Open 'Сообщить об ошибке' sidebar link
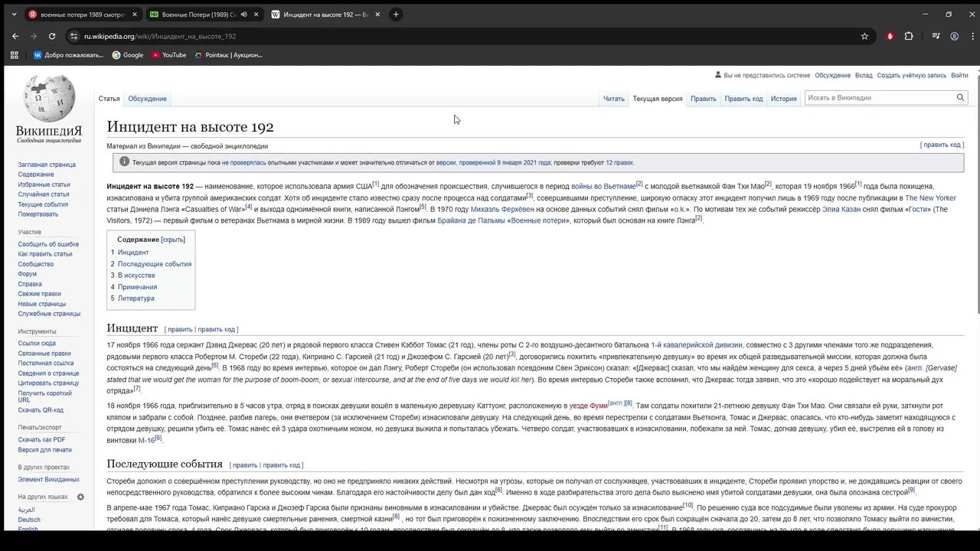980x551 pixels. pos(48,245)
